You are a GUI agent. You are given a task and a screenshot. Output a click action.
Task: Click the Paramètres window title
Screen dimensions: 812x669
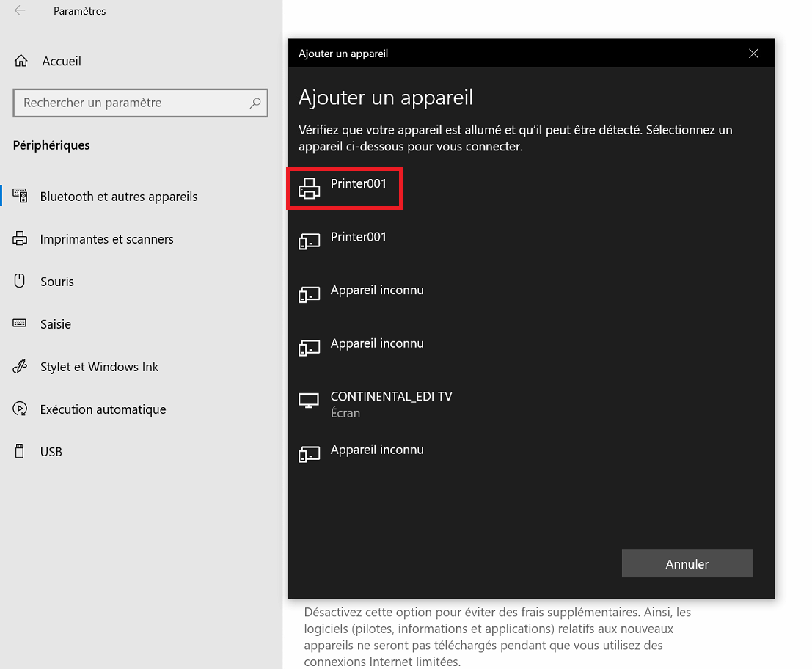click(x=80, y=11)
